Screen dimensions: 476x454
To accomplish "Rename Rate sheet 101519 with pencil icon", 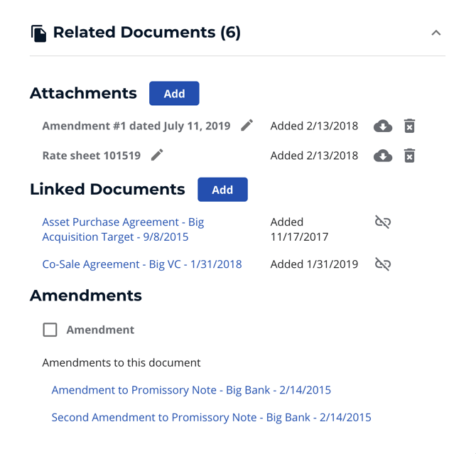I will (157, 156).
